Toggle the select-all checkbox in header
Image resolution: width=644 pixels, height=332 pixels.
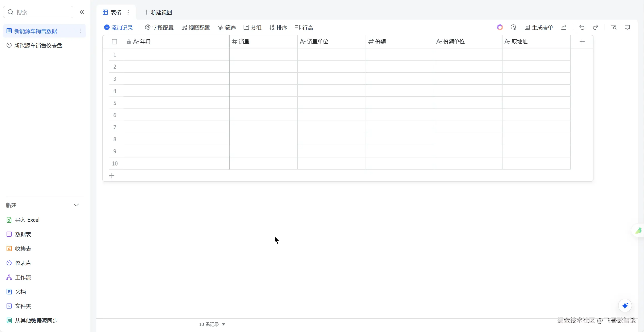[x=114, y=42]
